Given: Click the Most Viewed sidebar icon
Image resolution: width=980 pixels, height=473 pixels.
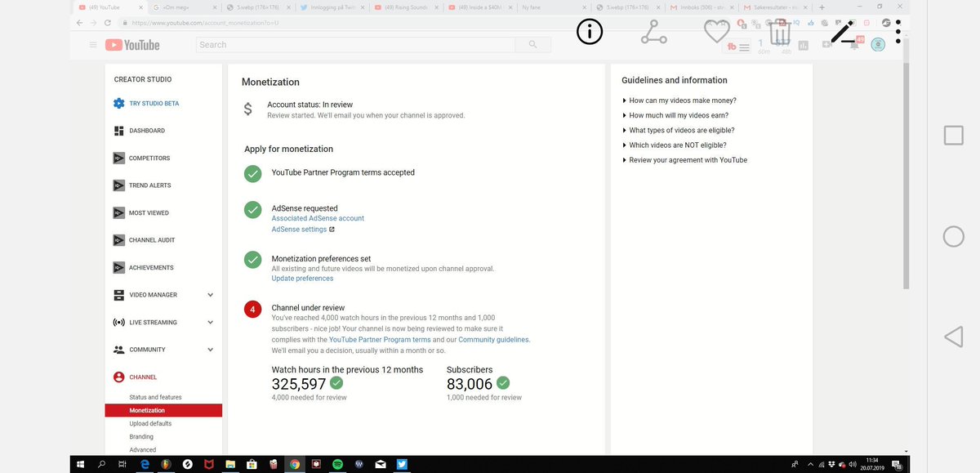Looking at the screenshot, I should 118,212.
